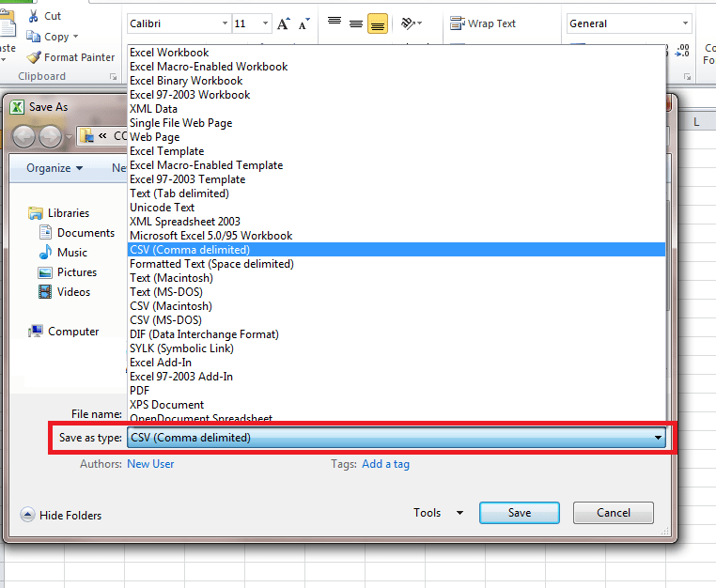Viewport: 716px width, 588px height.
Task: Open the text orientation icon menu
Action: [411, 23]
